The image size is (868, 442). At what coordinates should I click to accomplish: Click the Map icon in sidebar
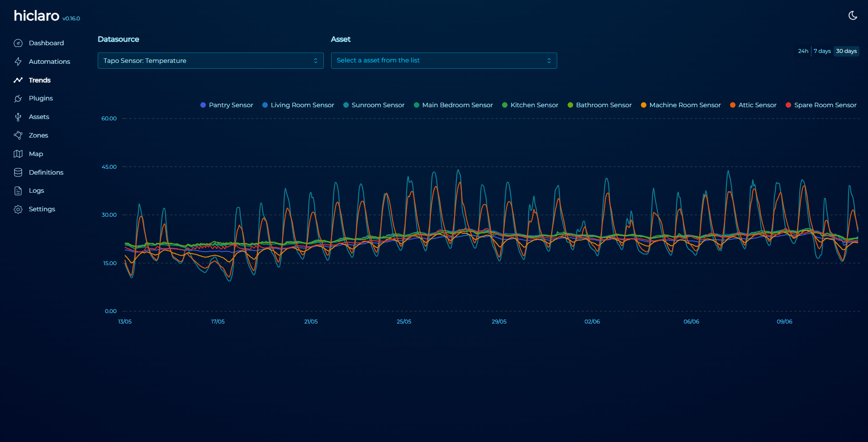point(18,154)
